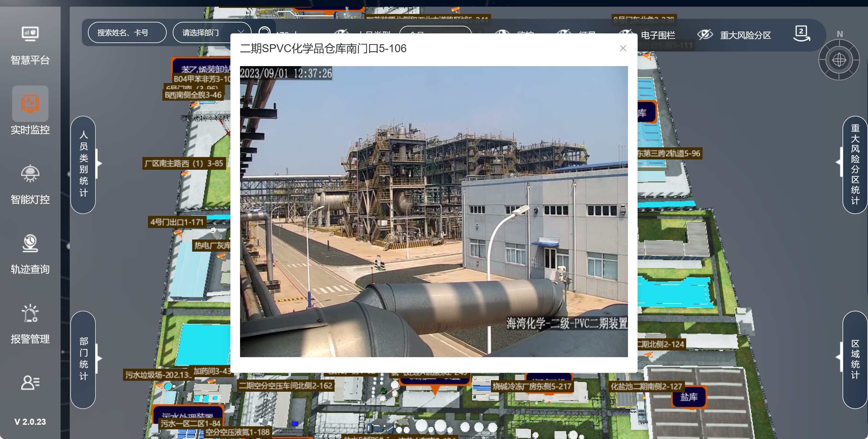The height and width of the screenshot is (439, 868).
Task: Open the 智能灯控 lamp control icon
Action: (x=30, y=174)
